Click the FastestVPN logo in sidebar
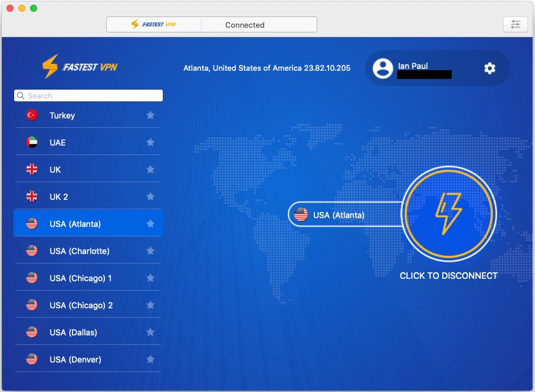535x392 pixels. (x=80, y=67)
